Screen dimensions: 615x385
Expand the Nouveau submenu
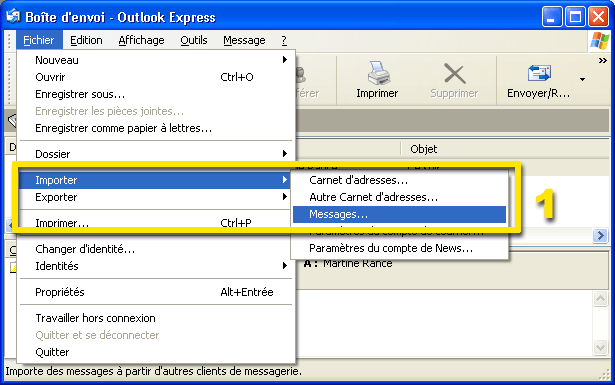(x=156, y=60)
